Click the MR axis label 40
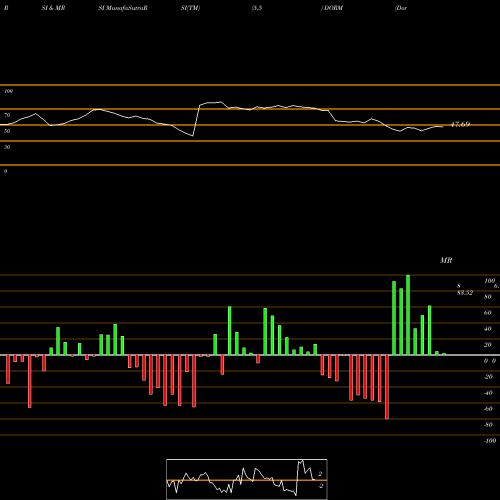The height and width of the screenshot is (500, 500). [488, 329]
